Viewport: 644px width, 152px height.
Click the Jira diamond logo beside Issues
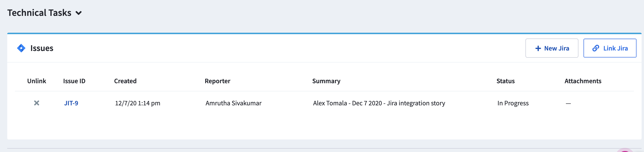[x=21, y=48]
